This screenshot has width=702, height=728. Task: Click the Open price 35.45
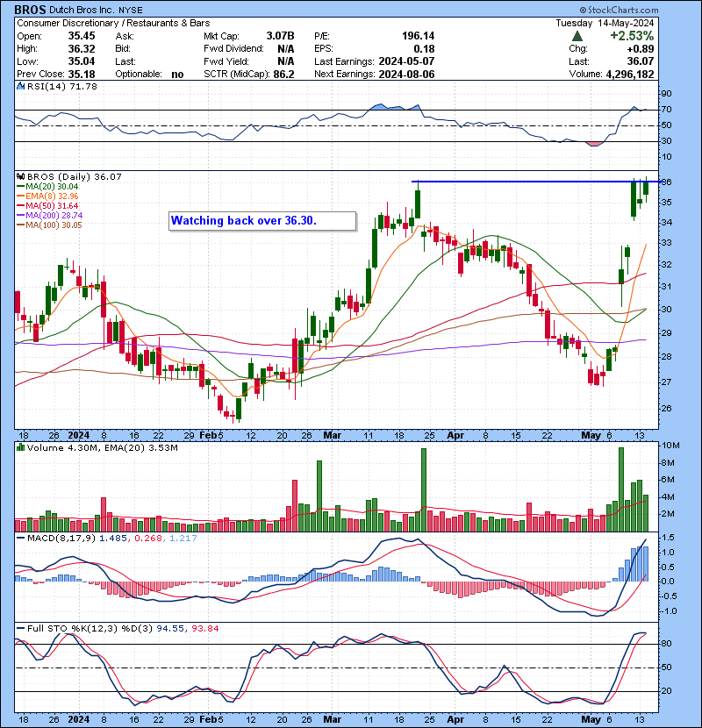click(82, 36)
